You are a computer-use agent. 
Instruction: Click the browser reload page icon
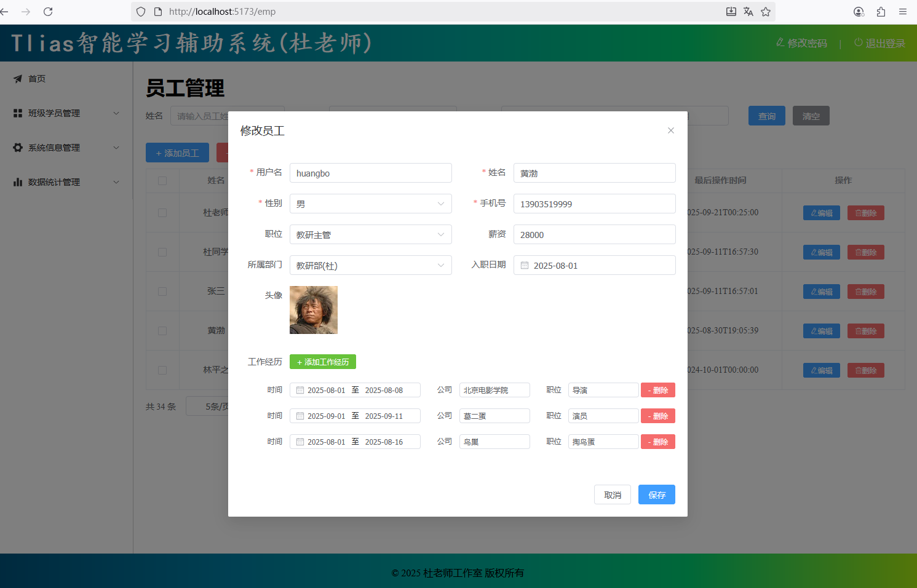pyautogui.click(x=48, y=12)
